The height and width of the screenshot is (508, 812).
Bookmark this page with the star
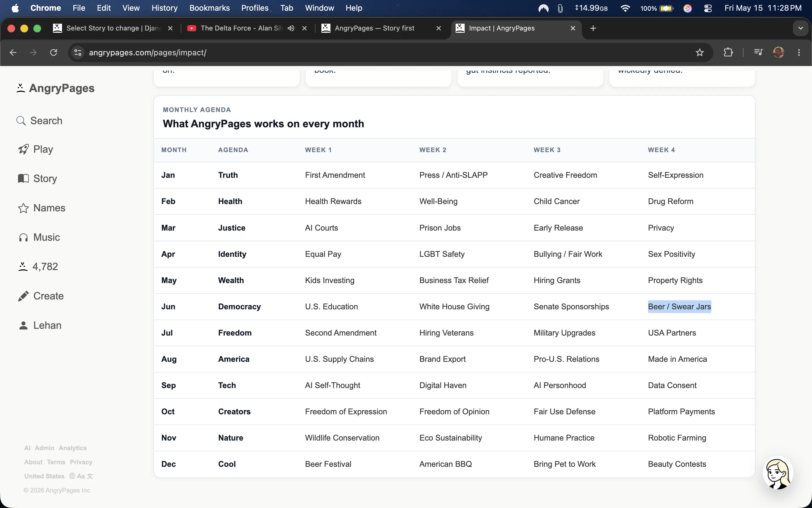[x=700, y=52]
